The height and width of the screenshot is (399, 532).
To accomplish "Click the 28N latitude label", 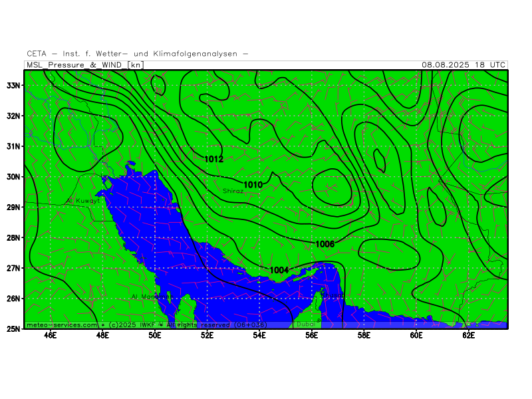I will point(13,237).
